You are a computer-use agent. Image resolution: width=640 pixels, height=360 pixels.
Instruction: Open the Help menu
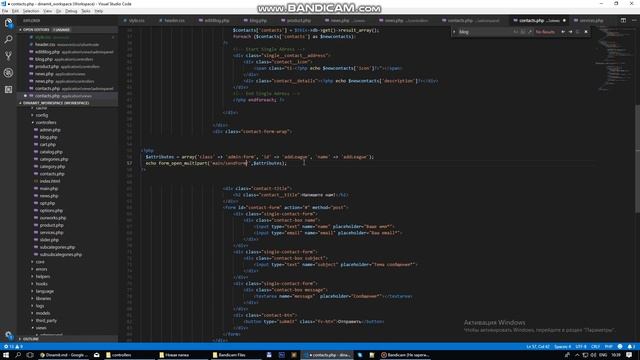(99, 11)
